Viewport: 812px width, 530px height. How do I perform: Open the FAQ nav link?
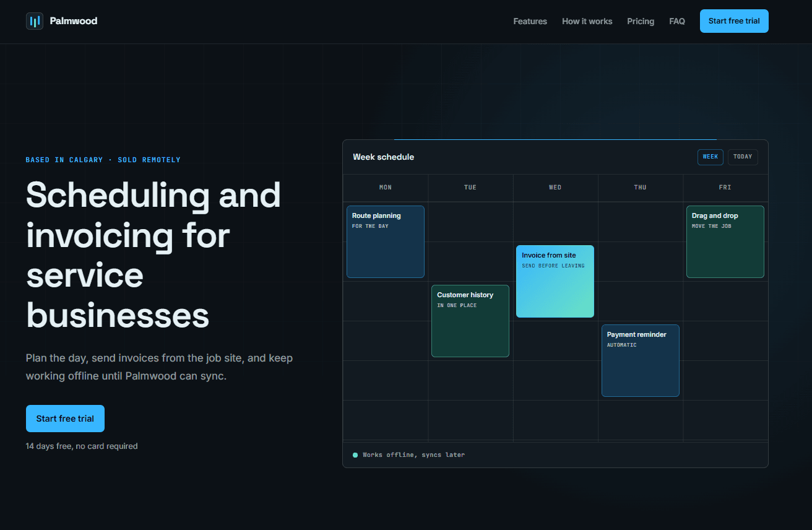point(677,21)
